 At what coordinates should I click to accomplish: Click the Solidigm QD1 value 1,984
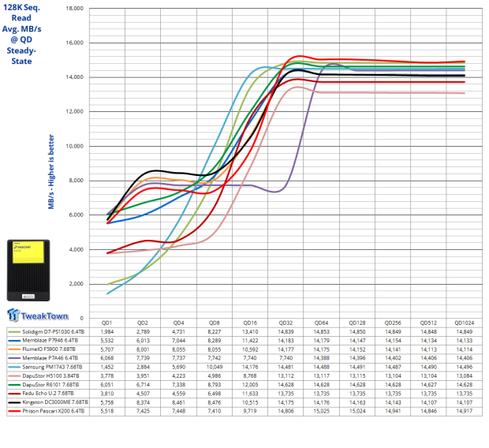107,331
